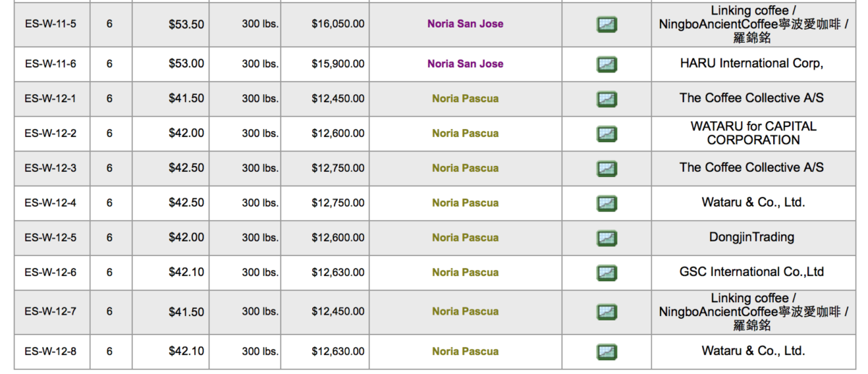
Task: Open Noria Pascua link in ES-W-12-1 row
Action: [465, 99]
